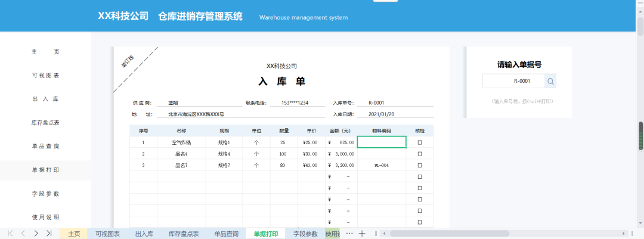Click 物料编码 column header

[382, 131]
